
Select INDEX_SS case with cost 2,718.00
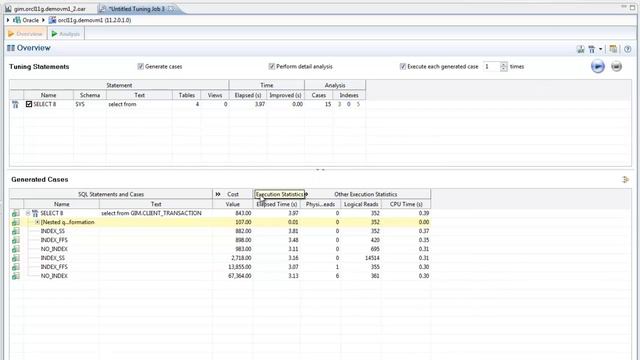(x=220, y=258)
